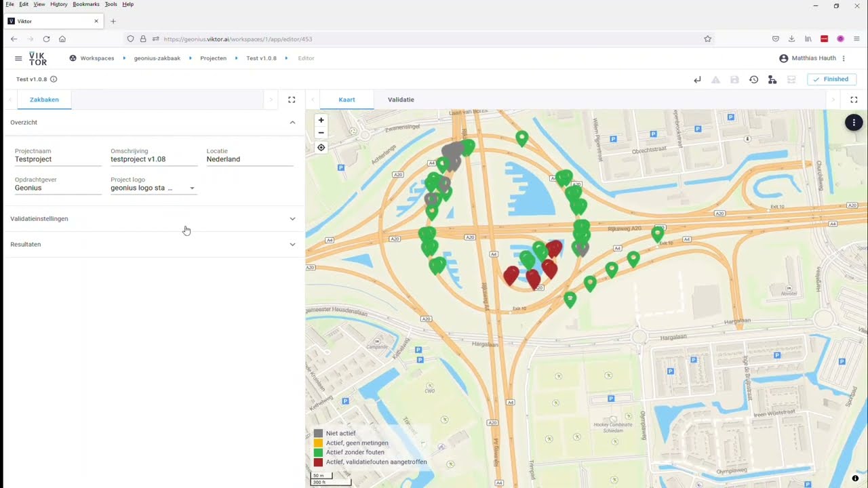Click the return arrow icon in editor toolbar

pyautogui.click(x=697, y=79)
